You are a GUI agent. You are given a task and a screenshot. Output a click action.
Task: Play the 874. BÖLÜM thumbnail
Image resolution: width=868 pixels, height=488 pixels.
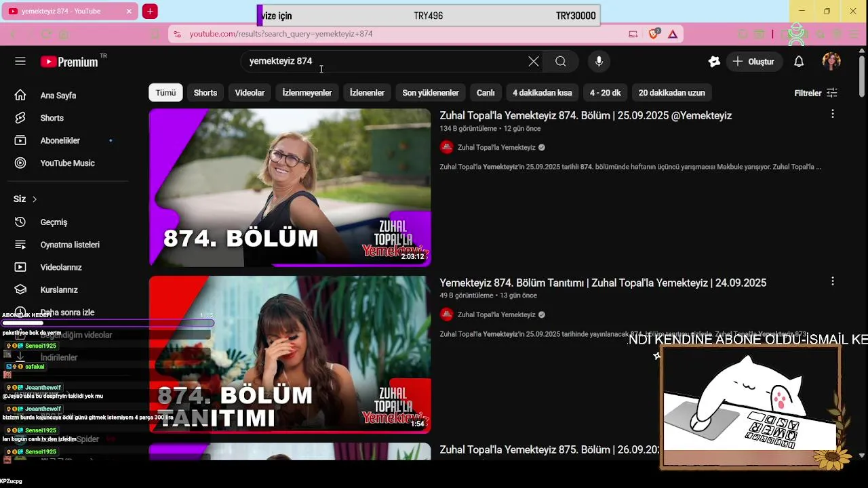(x=290, y=188)
